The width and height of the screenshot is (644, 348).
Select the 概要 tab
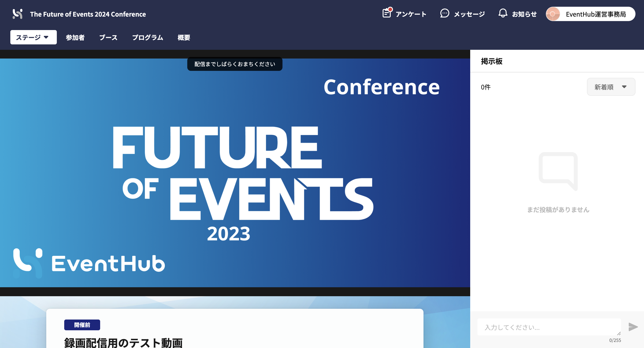tap(184, 37)
